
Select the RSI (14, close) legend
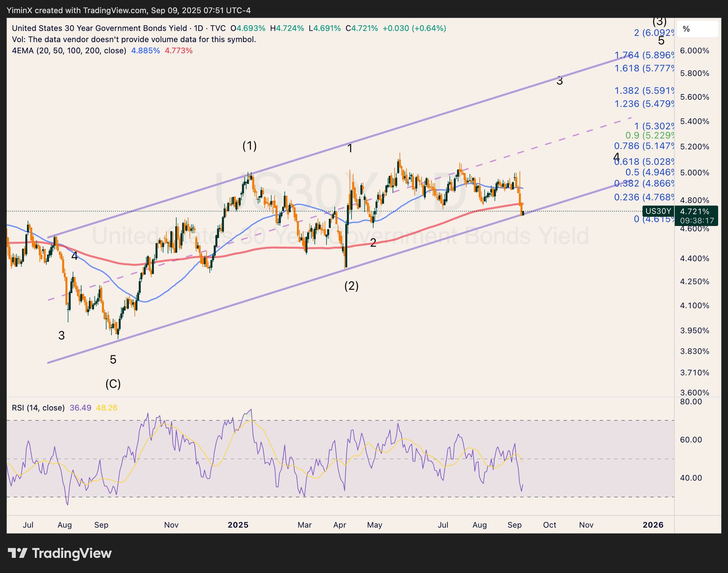click(38, 408)
